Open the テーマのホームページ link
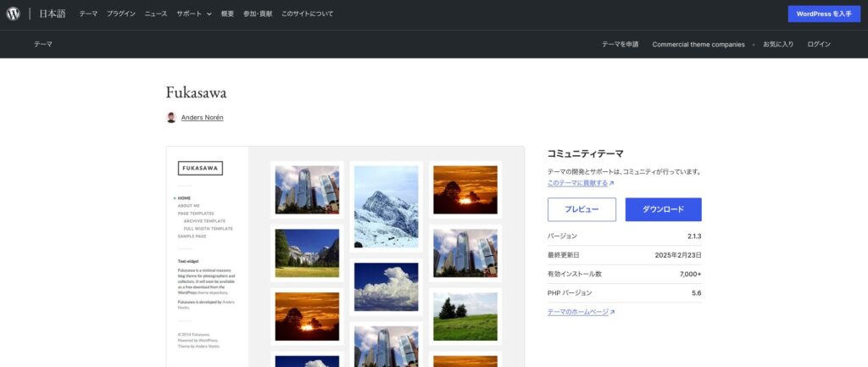Screen dimensions: 868x367 pyautogui.click(x=581, y=312)
